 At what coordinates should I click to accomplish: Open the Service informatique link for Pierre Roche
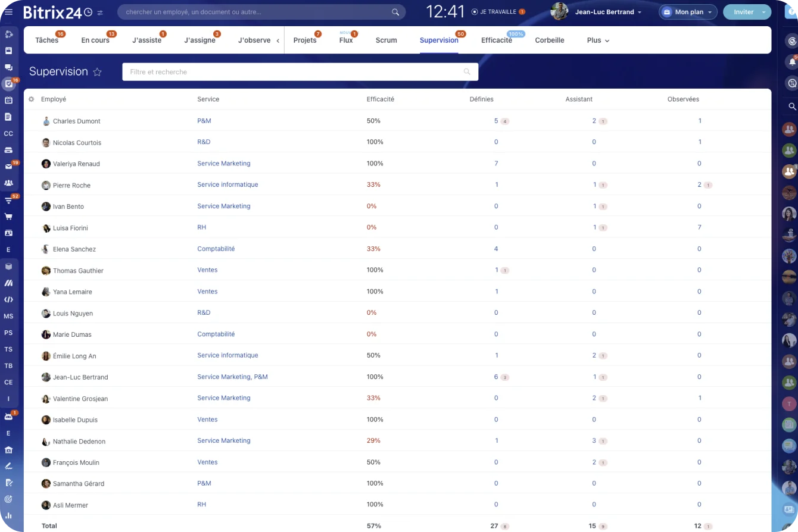227,184
